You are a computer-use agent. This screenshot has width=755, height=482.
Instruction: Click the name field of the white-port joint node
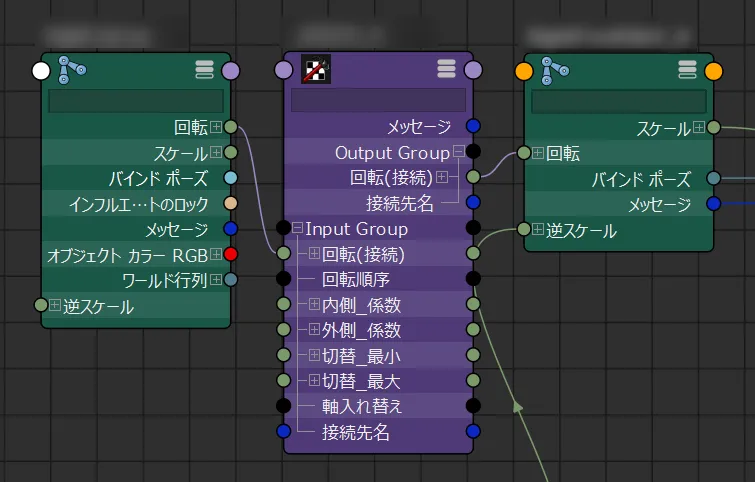[x=136, y=101]
